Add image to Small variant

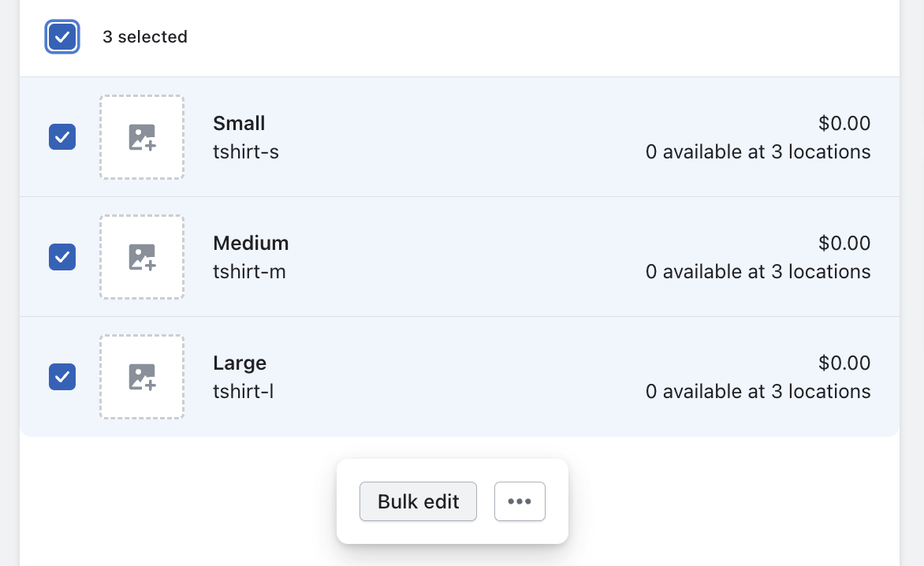142,137
